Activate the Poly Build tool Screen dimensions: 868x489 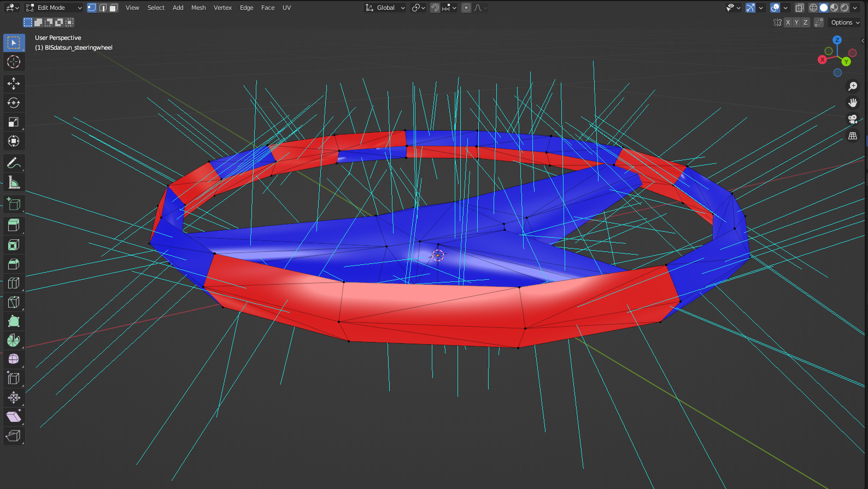pyautogui.click(x=14, y=321)
